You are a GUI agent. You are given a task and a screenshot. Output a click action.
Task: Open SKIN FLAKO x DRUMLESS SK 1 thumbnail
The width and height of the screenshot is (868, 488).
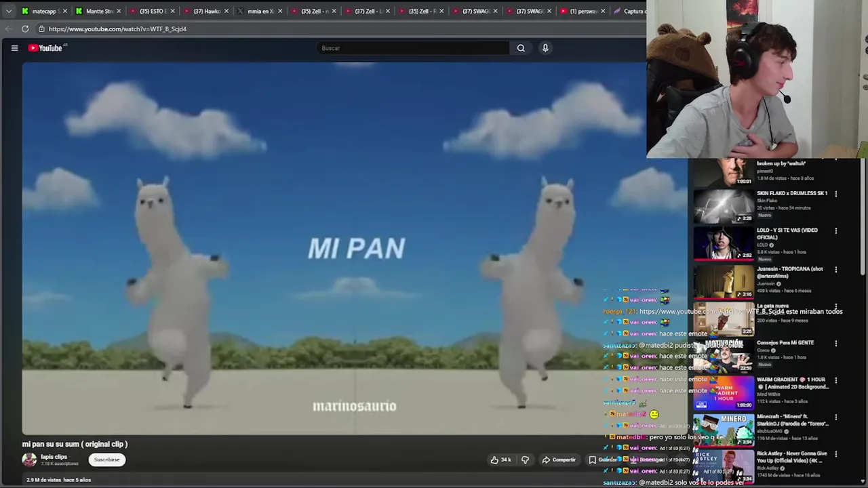click(x=723, y=205)
